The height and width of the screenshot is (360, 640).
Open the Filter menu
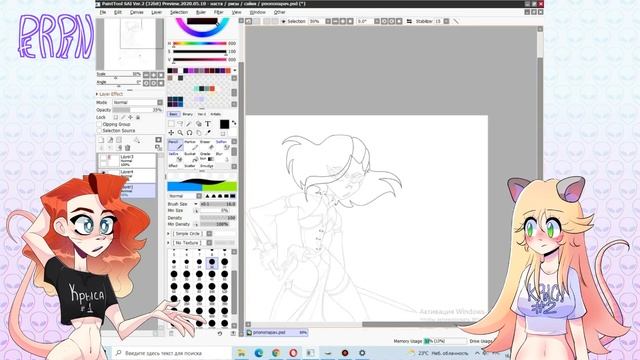(219, 12)
